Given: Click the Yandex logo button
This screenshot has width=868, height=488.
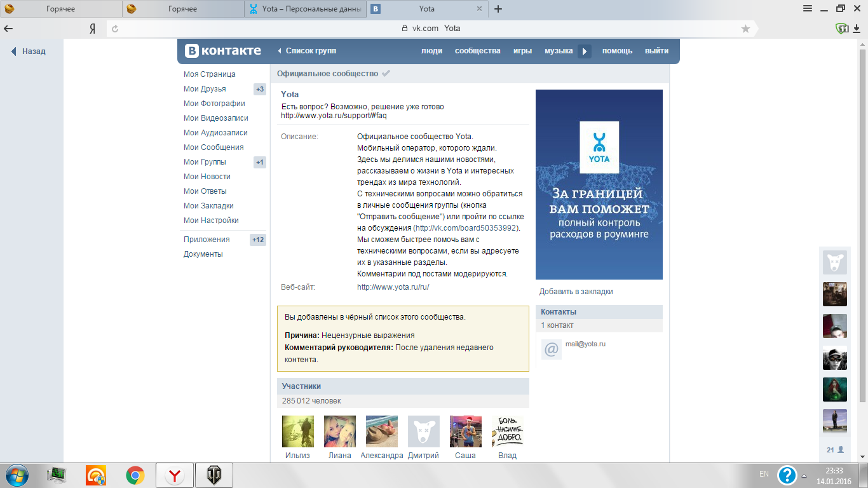Looking at the screenshot, I should (x=92, y=29).
